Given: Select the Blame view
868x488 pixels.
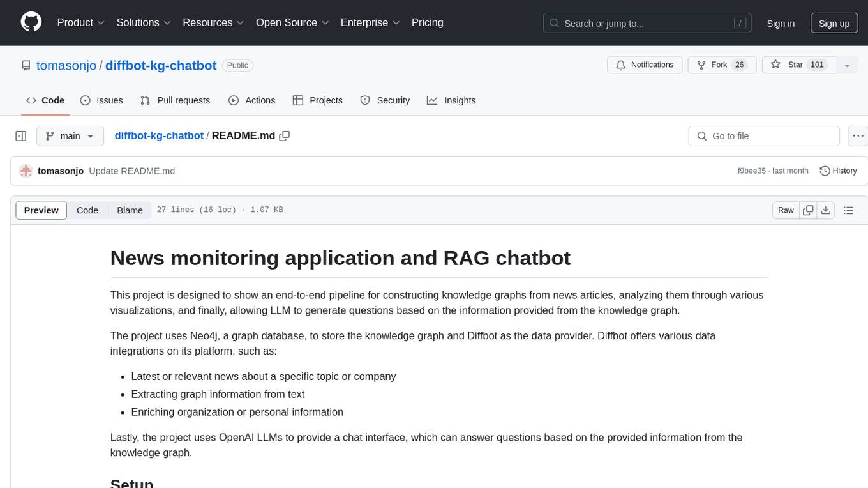Looking at the screenshot, I should click(x=130, y=210).
